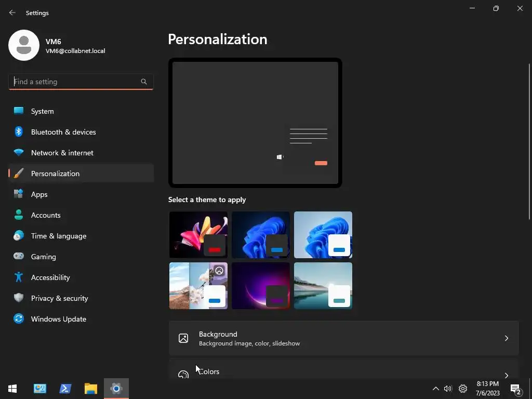This screenshot has height=399, width=532.
Task: Open the notification center icon
Action: click(x=516, y=389)
